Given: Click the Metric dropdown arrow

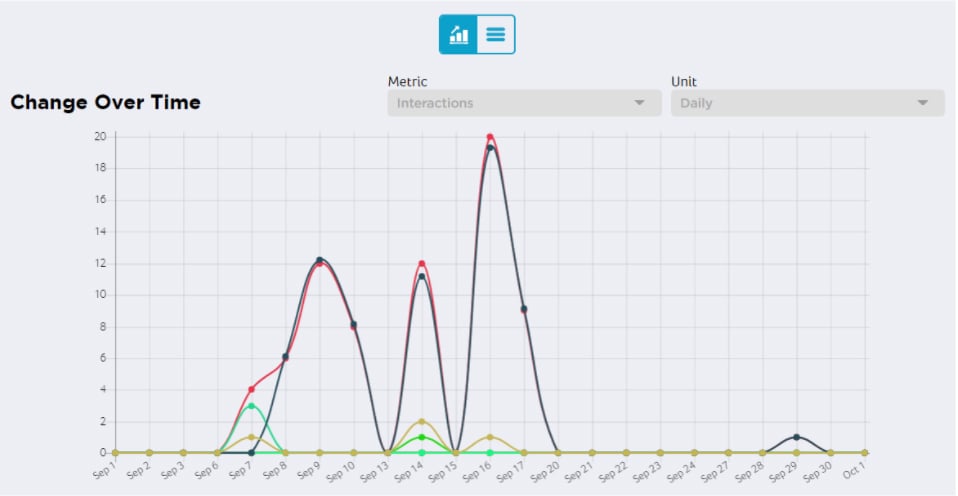Looking at the screenshot, I should tap(640, 103).
